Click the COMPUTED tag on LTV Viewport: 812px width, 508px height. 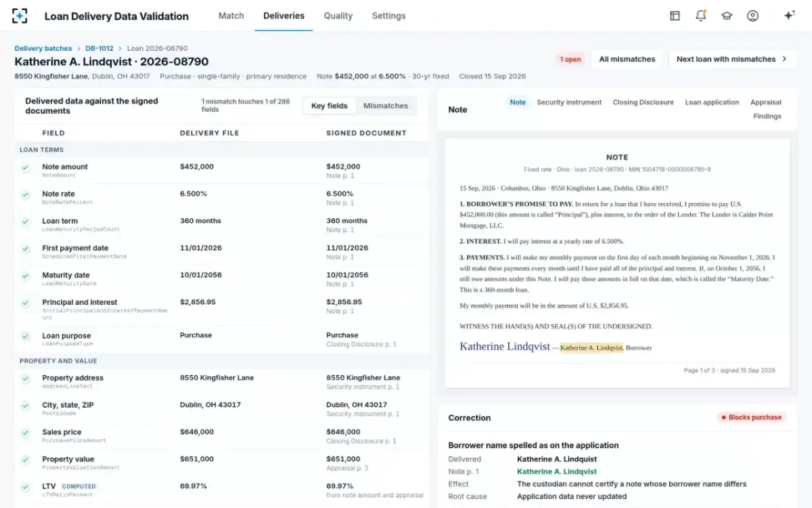point(79,486)
